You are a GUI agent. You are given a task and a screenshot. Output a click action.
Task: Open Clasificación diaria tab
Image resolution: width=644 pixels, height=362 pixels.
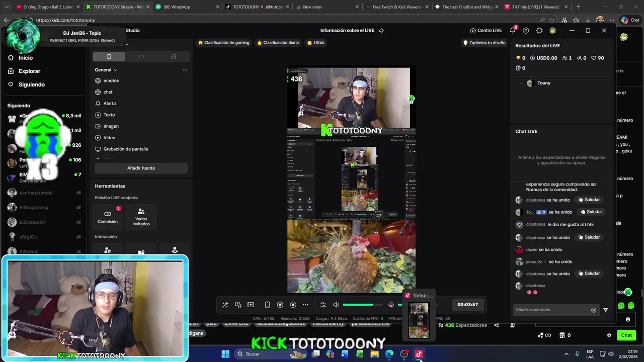pyautogui.click(x=278, y=43)
